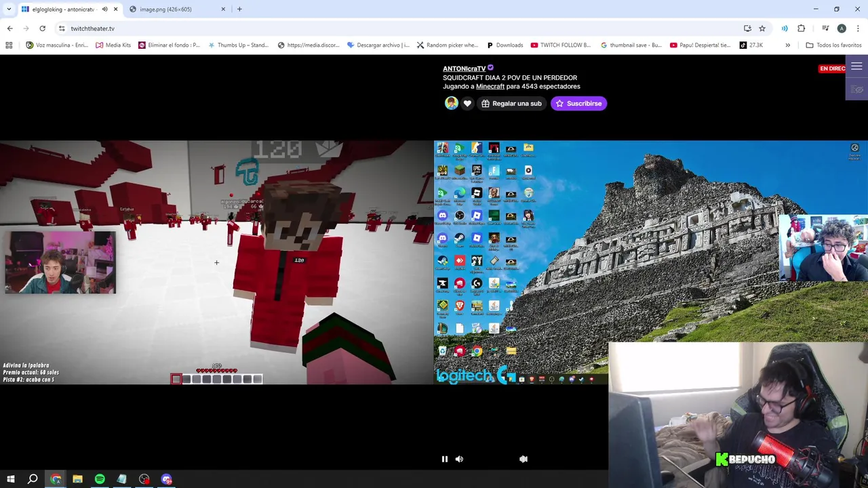The height and width of the screenshot is (488, 868).
Task: Open the site information icon in the address bar
Action: click(62, 28)
